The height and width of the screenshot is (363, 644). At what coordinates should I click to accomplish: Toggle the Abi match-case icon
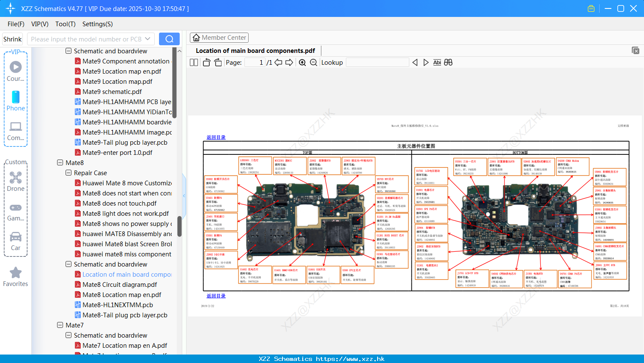(x=437, y=63)
